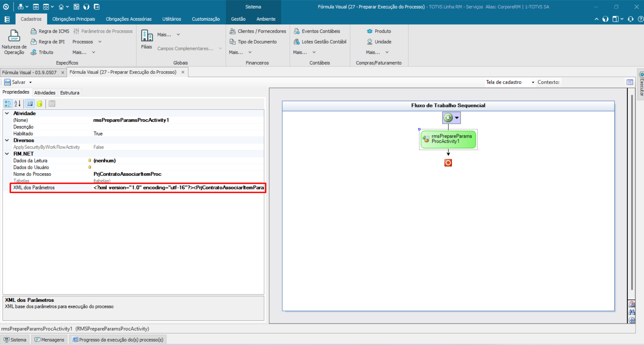The height and width of the screenshot is (345, 644).
Task: Select the Nome do Processo property row
Action: (x=134, y=174)
